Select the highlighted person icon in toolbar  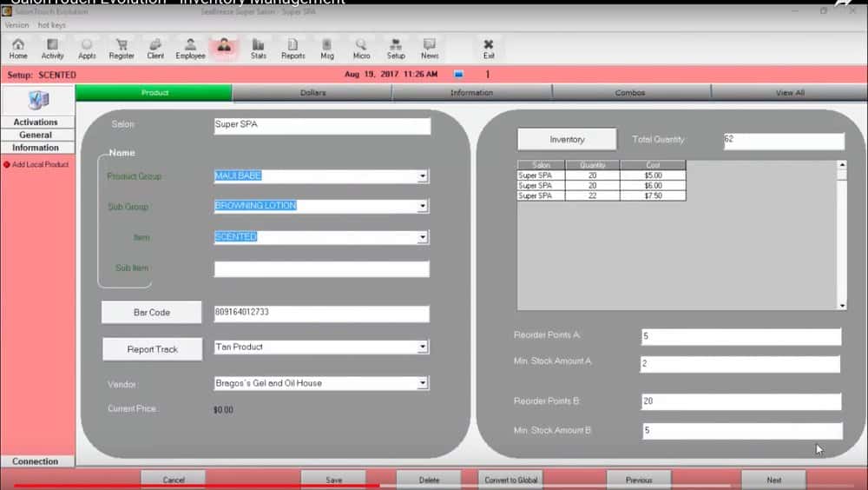click(224, 48)
